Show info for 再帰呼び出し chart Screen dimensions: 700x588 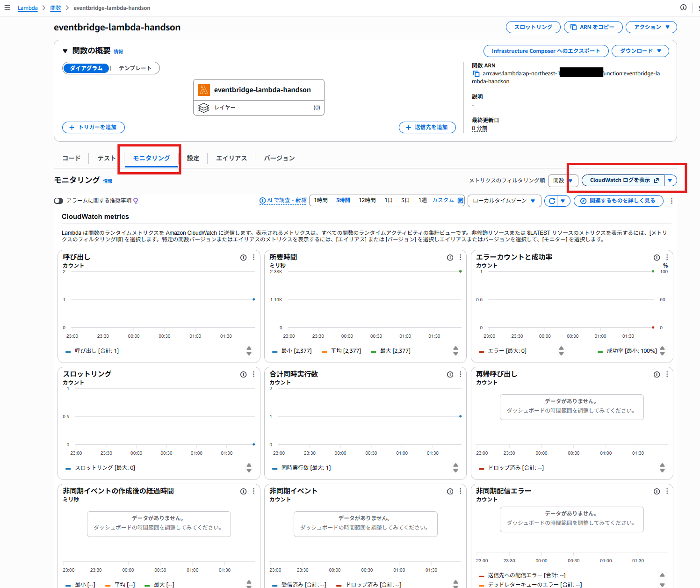point(657,375)
